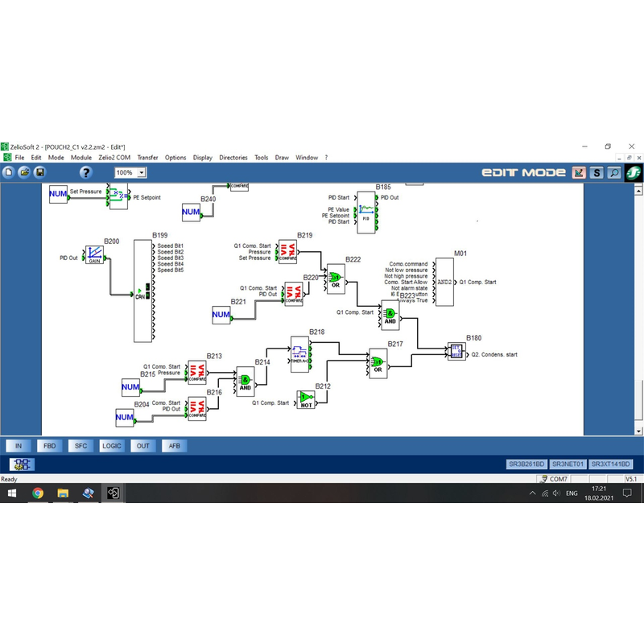Select the FBD function bar tab
644x644 pixels.
[x=49, y=445]
